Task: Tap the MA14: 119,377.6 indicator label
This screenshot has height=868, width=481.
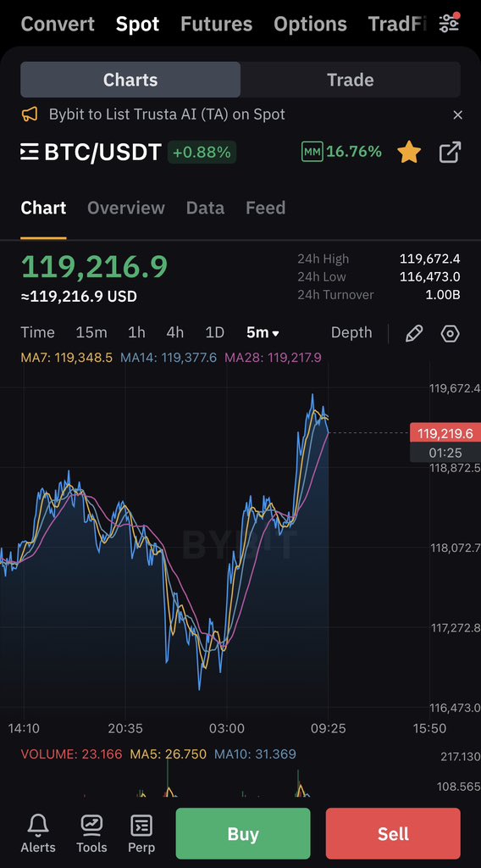Action: click(x=169, y=358)
